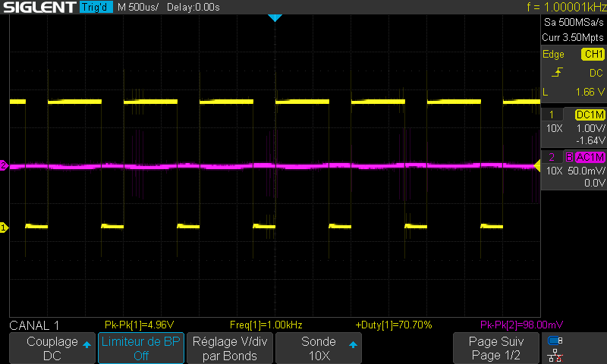Click the network disconnected status icon
The width and height of the screenshot is (607, 364).
coord(555,356)
